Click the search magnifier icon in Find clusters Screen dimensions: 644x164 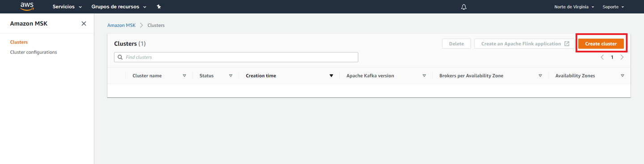point(120,57)
